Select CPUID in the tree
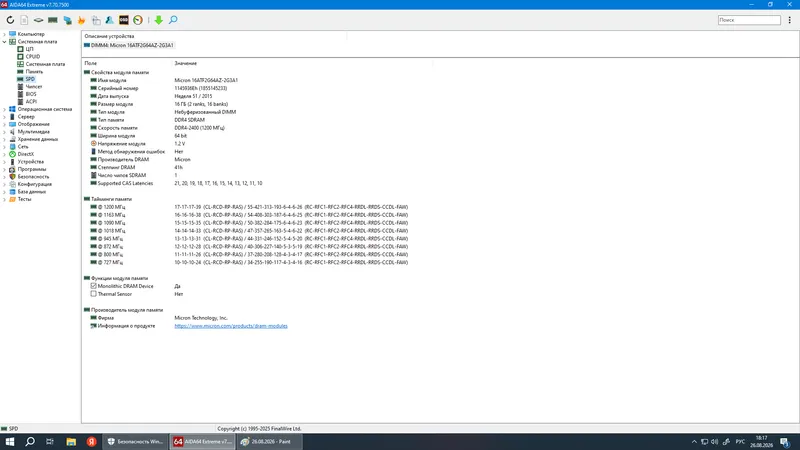This screenshot has height=450, width=800. (x=33, y=57)
